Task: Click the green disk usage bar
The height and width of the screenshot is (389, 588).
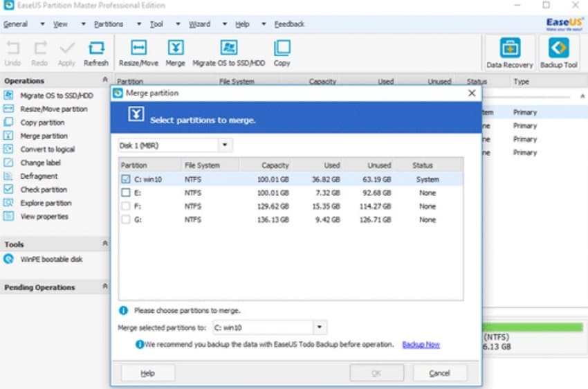Action: [533, 327]
